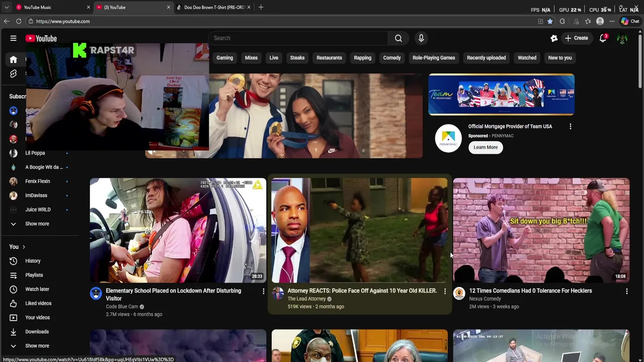Image resolution: width=644 pixels, height=362 pixels.
Task: Click the magnifier search button
Action: point(398,38)
